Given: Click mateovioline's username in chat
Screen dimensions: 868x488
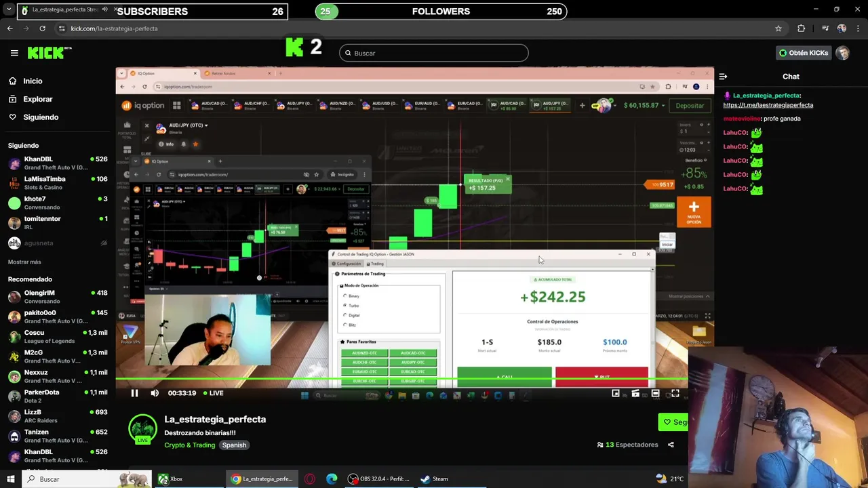Looking at the screenshot, I should (742, 119).
